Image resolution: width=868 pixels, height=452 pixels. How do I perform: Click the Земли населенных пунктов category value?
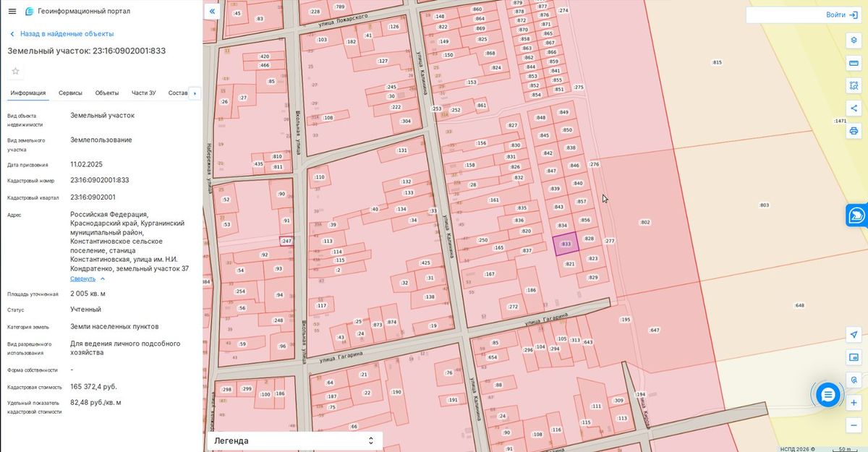[114, 326]
